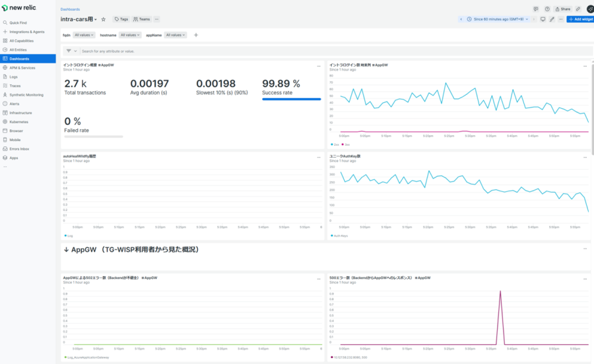Step back to the previous time range

(x=461, y=19)
